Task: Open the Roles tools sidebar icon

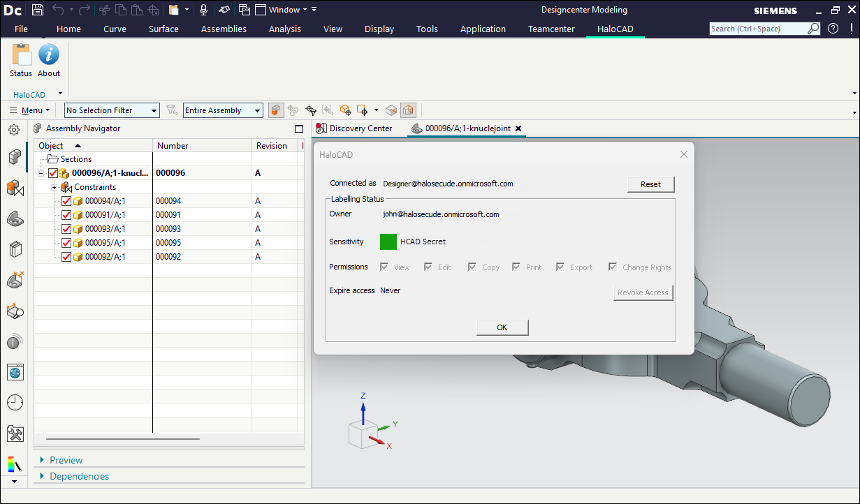Action: (x=15, y=433)
